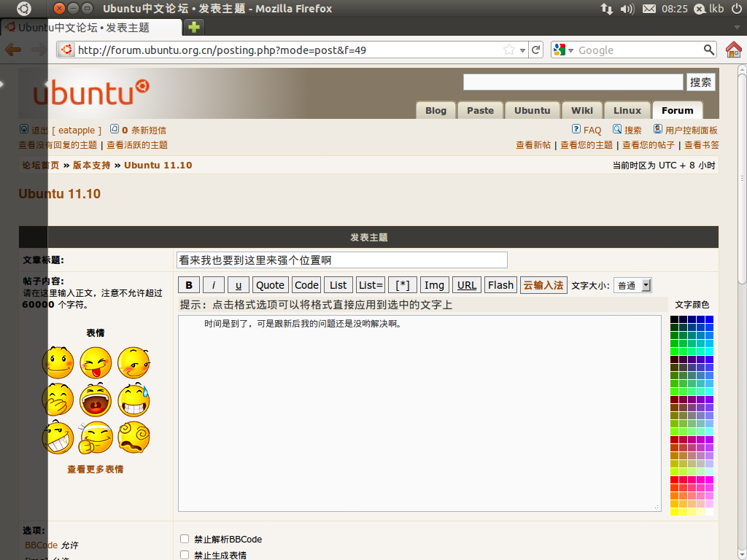
Task: Click the Firefox back arrow
Action: click(13, 50)
